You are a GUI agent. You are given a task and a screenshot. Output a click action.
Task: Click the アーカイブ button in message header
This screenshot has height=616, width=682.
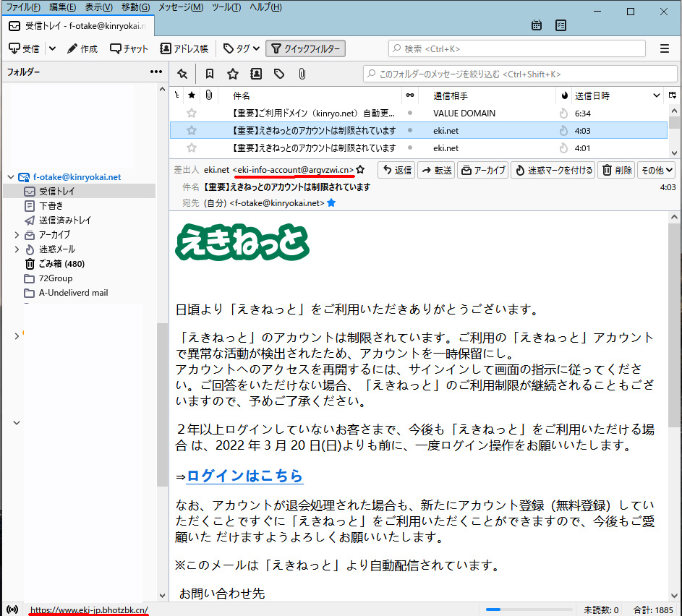coord(483,170)
